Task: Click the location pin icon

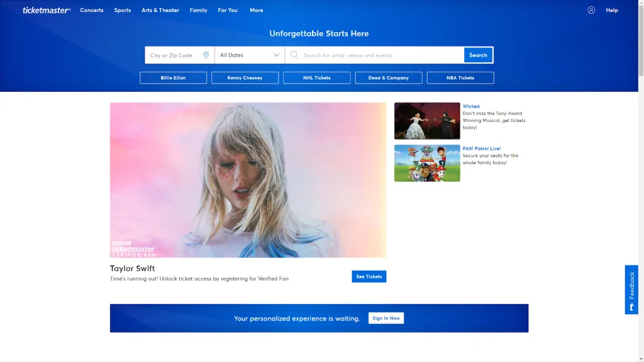Action: (x=206, y=55)
